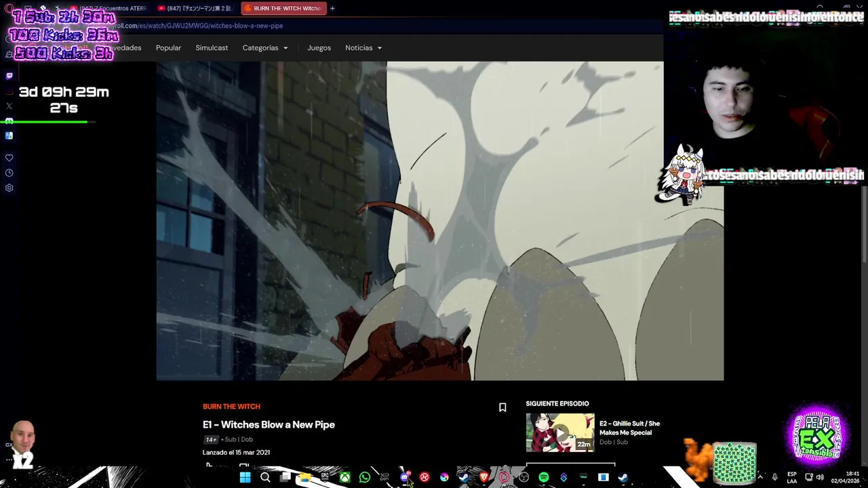Open Discord from the taskbar

click(x=405, y=477)
